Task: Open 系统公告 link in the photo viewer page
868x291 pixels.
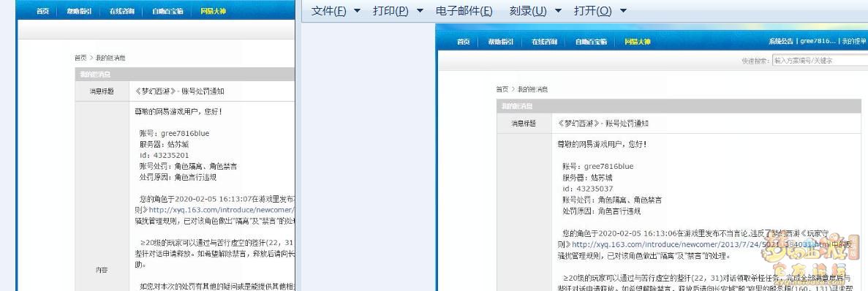Action: click(x=781, y=42)
